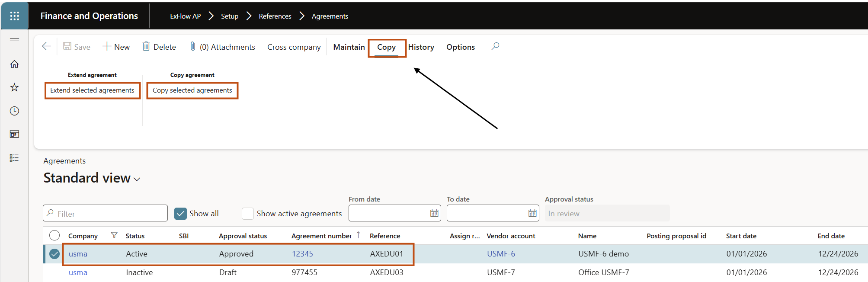
Task: Expand the hamburger navigation pane
Action: tap(14, 41)
